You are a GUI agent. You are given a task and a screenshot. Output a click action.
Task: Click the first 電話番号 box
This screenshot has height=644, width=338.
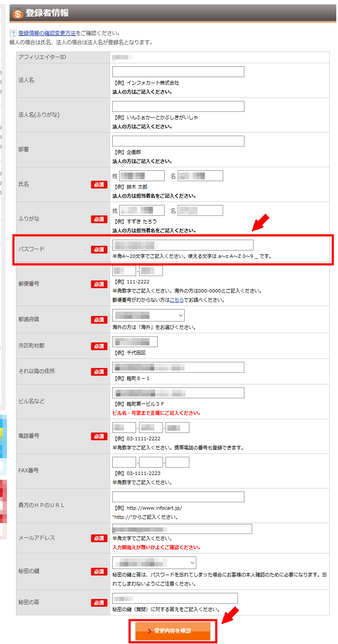pos(124,428)
